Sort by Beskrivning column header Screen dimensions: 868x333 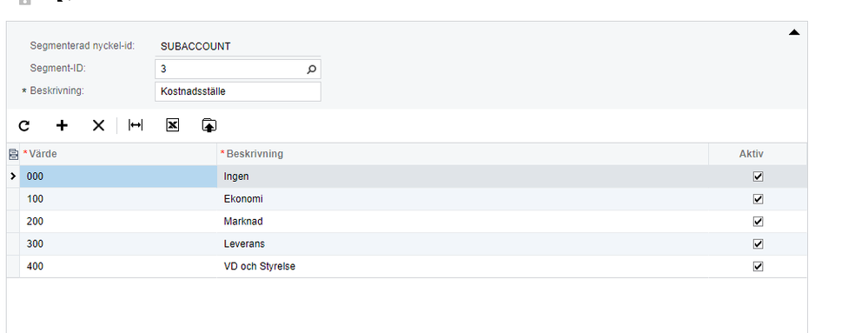pyautogui.click(x=463, y=154)
